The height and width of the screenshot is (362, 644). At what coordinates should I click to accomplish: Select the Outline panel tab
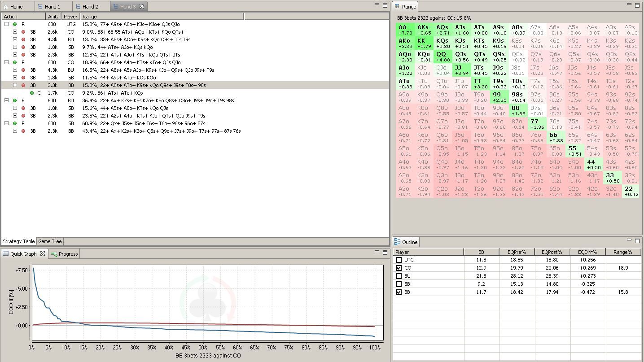pos(406,242)
